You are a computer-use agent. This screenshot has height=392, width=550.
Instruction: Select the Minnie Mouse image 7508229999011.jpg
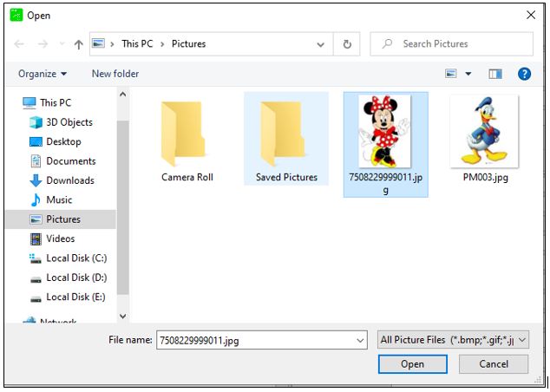click(385, 145)
